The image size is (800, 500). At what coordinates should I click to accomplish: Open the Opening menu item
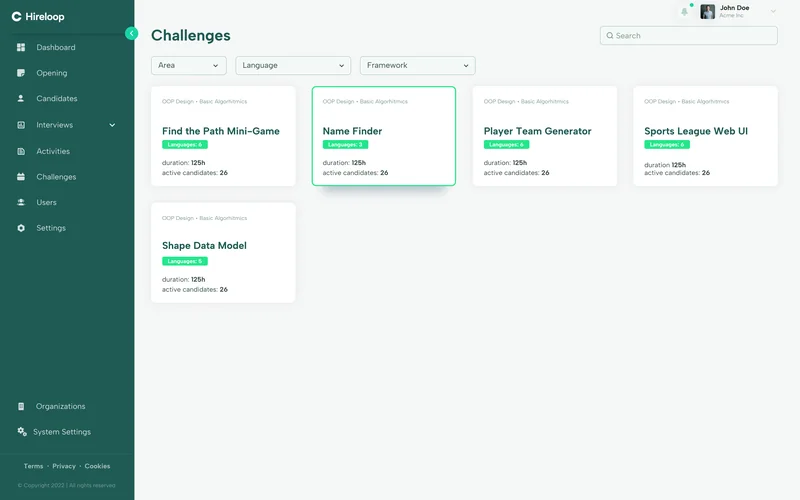coord(52,73)
